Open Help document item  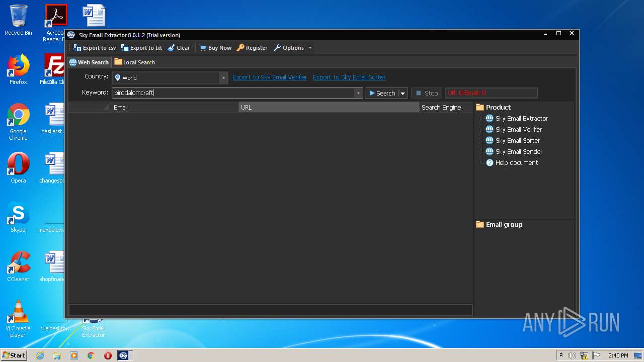coord(512,163)
